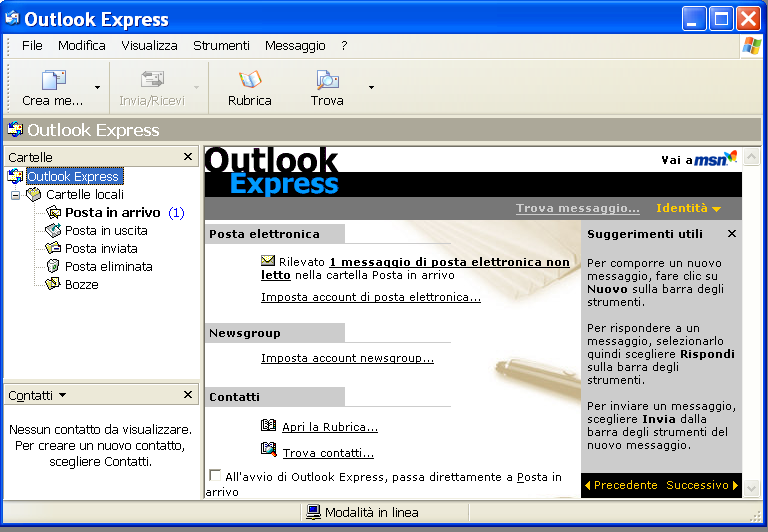Click the msn butterfly logo
This screenshot has height=532, width=768.
[716, 159]
